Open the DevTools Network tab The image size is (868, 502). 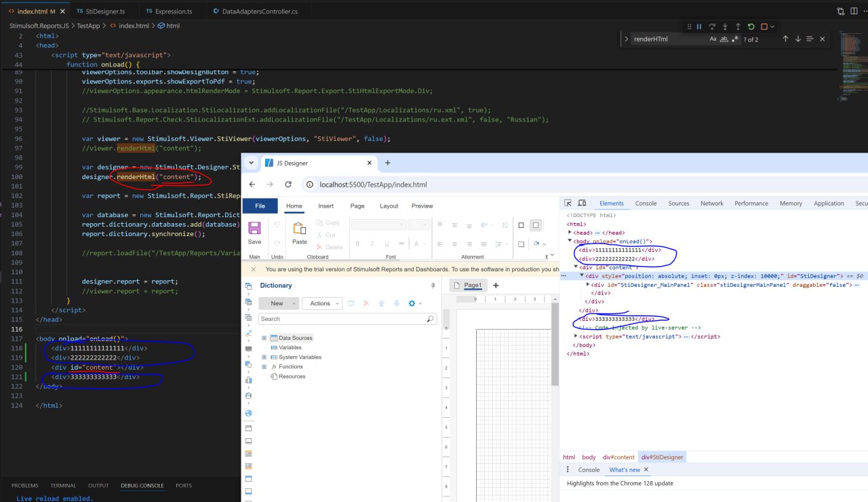pos(712,204)
